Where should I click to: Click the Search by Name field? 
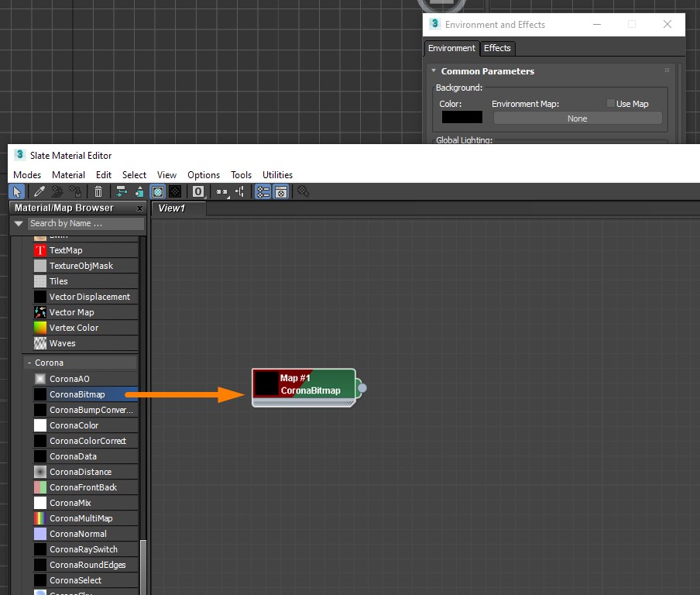click(x=86, y=223)
